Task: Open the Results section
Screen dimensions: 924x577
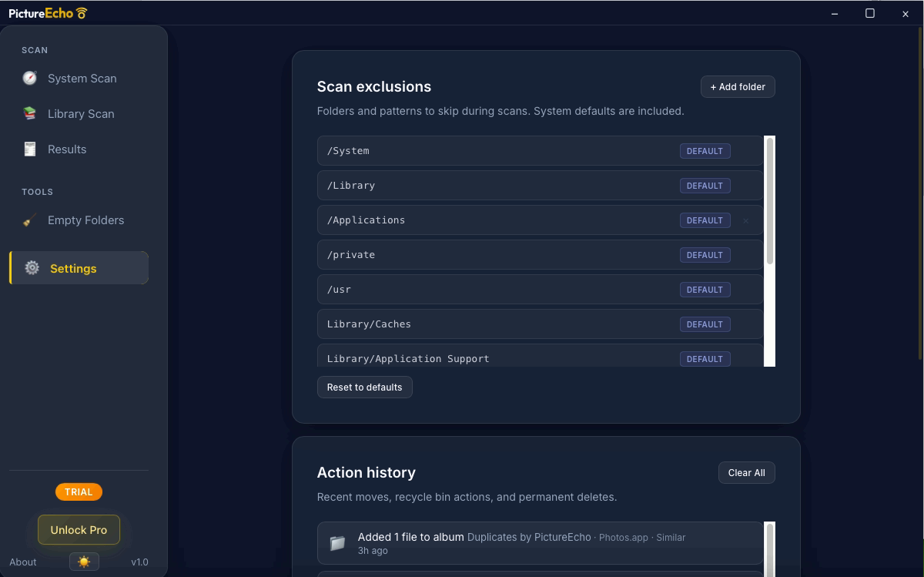Action: (67, 149)
